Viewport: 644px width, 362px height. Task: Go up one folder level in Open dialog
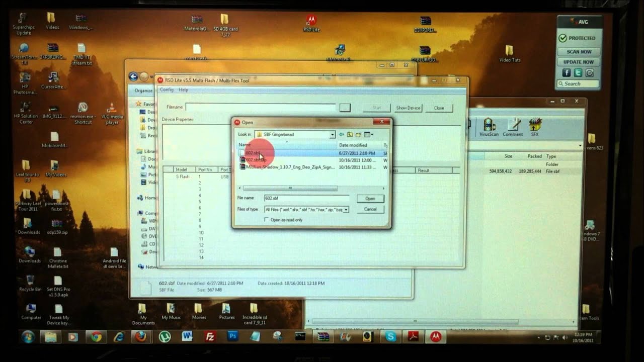point(350,134)
